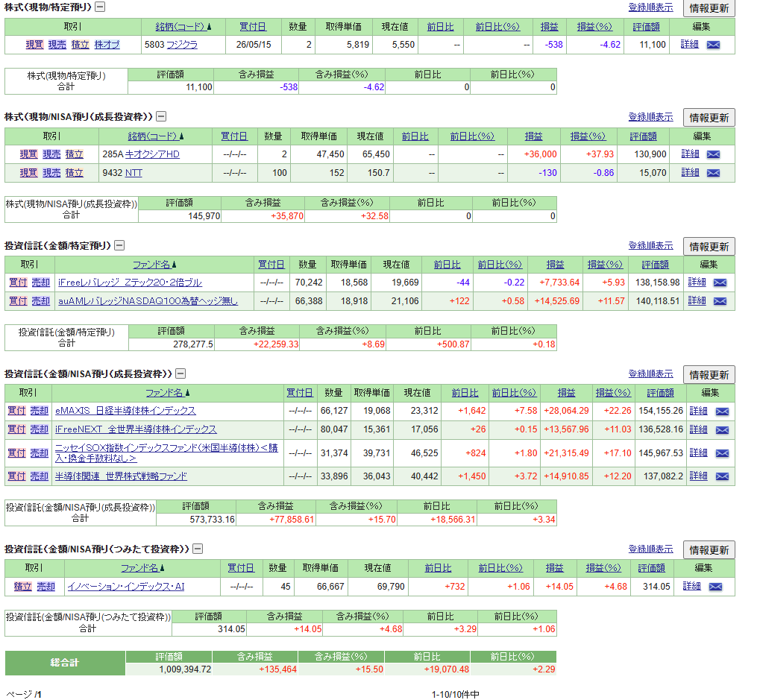Click the envelope icon in the フジクラ row
The width and height of the screenshot is (760, 700).
pos(713,45)
